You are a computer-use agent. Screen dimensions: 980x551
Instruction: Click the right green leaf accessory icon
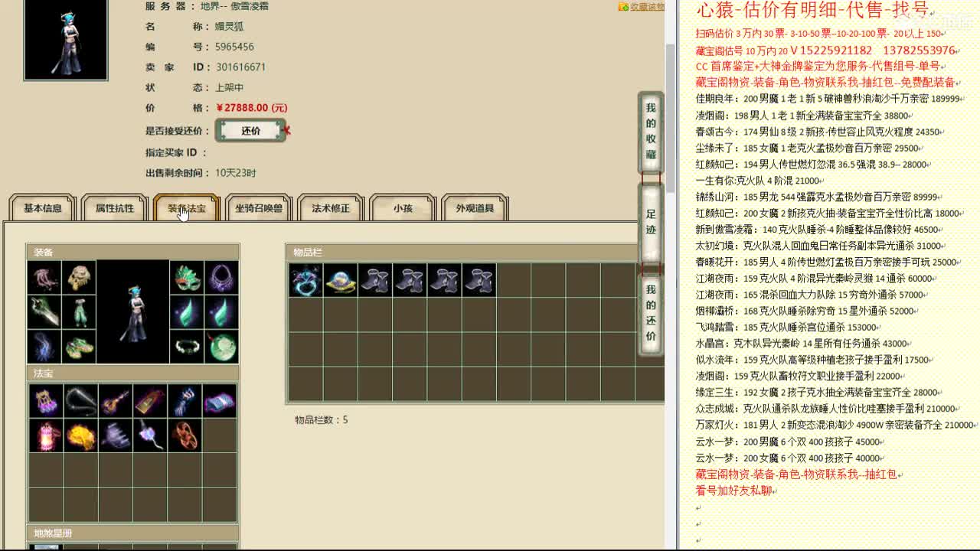click(x=221, y=312)
